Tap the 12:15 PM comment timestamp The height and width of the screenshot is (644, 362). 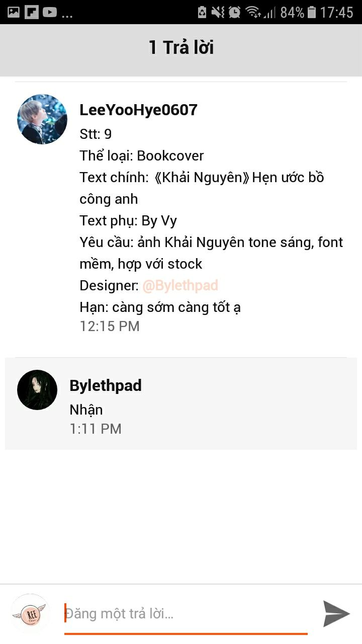coord(110,326)
